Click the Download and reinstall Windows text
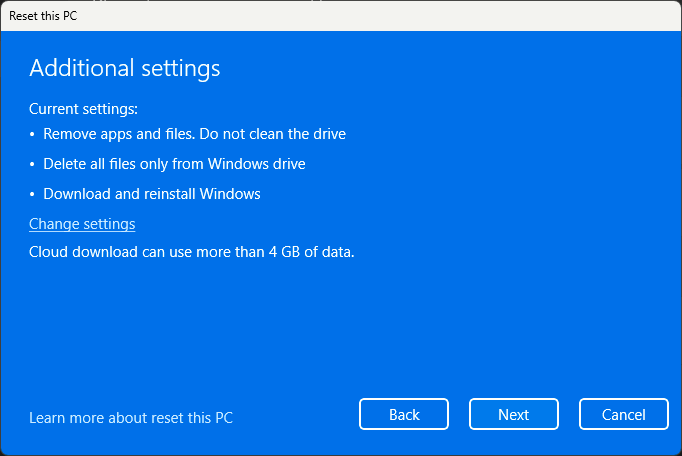682x456 pixels. (151, 194)
